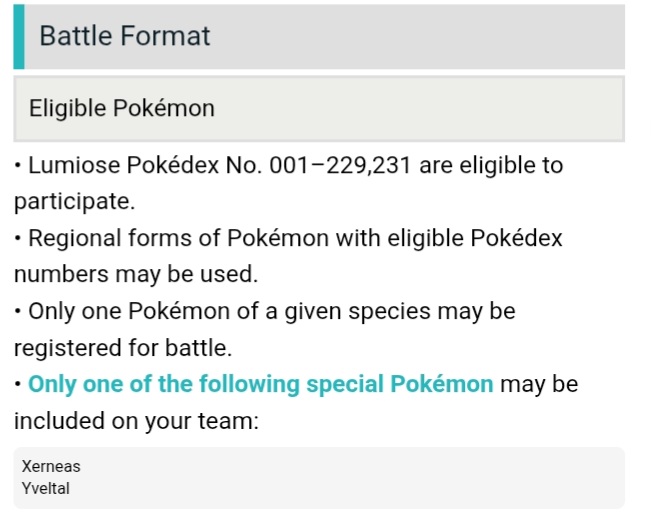This screenshot has width=651, height=530.
Task: Click the word 'participate.'
Action: (x=73, y=202)
